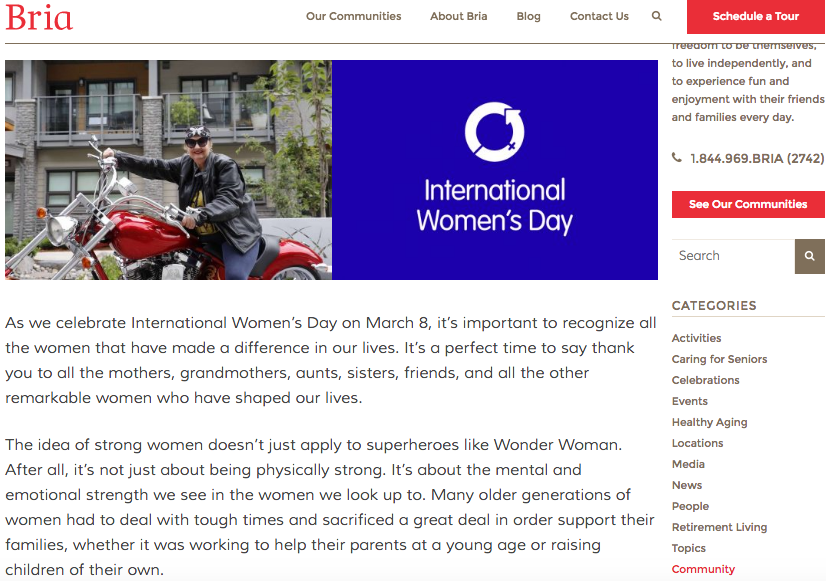Open the About Bria menu item
826x581 pixels.
(x=458, y=16)
